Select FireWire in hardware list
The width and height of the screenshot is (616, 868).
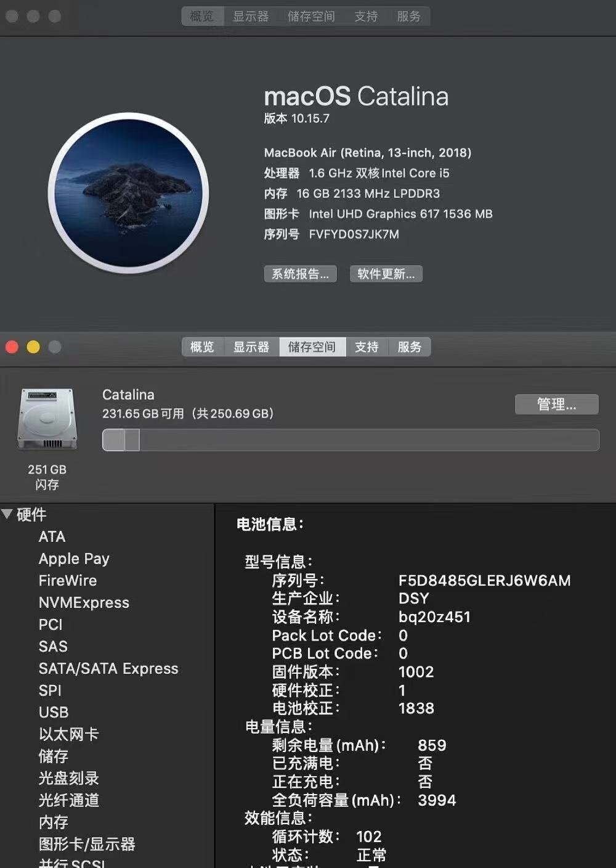click(x=68, y=580)
